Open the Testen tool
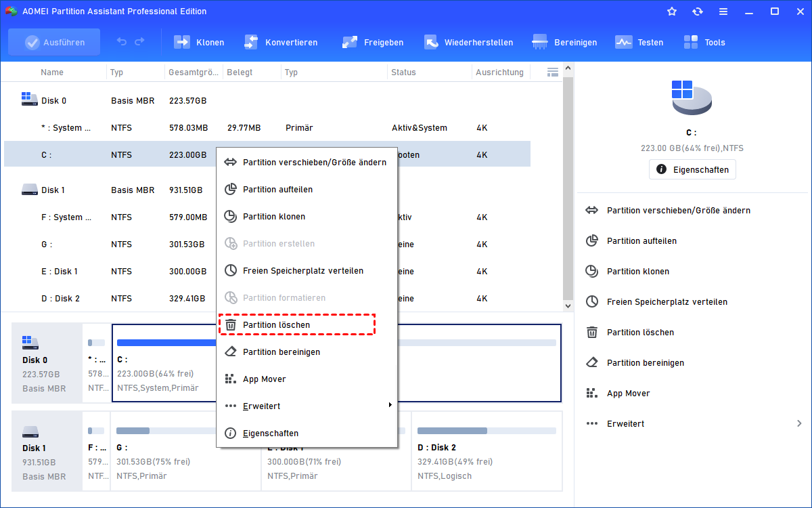This screenshot has height=508, width=812. pyautogui.click(x=639, y=42)
